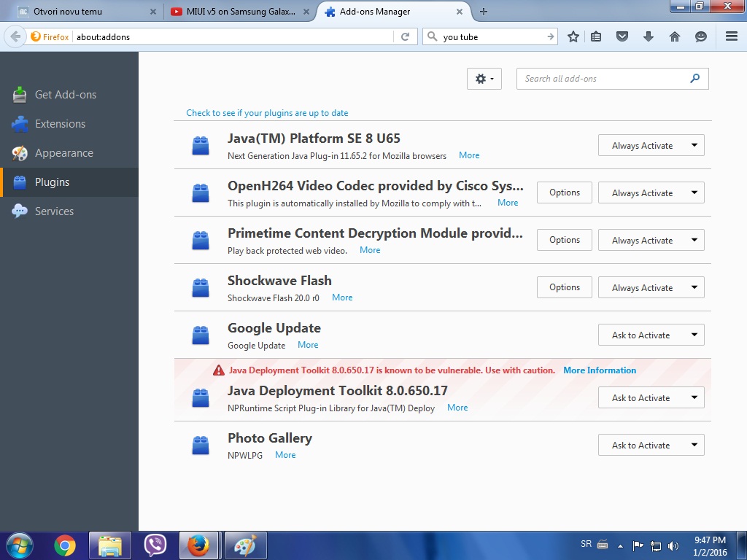Open activation dropdown for OpenH264 Video Codec
This screenshot has width=747, height=560.
tap(651, 192)
